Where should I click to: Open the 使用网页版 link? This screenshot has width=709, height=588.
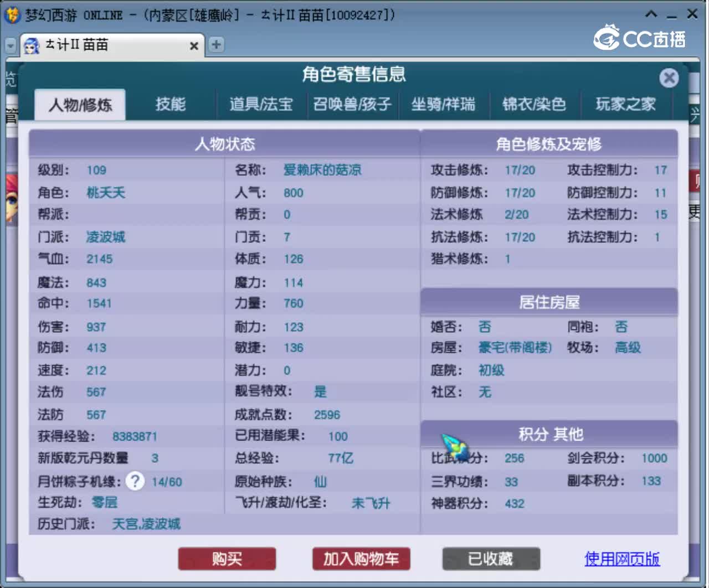[x=621, y=559]
